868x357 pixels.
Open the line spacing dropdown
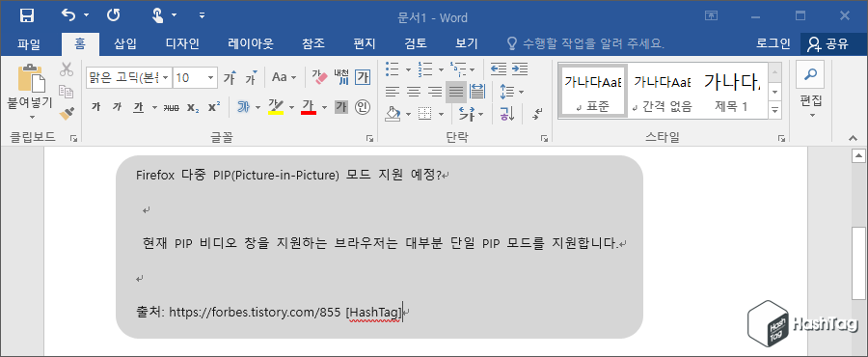click(x=511, y=92)
